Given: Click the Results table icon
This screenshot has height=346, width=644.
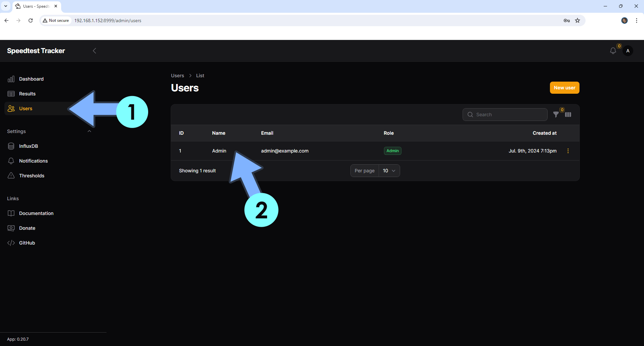Looking at the screenshot, I should click(11, 94).
